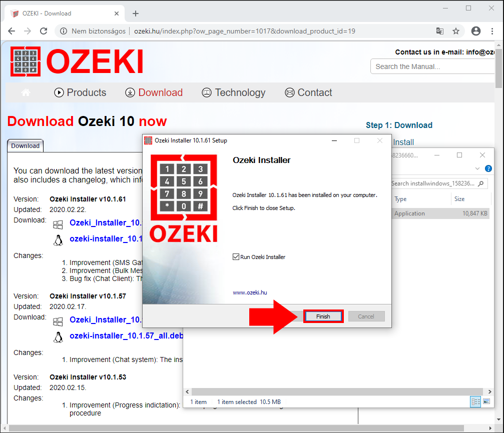This screenshot has width=504, height=433.
Task: Expand the File Explorer ribbon chevron
Action: point(477,168)
